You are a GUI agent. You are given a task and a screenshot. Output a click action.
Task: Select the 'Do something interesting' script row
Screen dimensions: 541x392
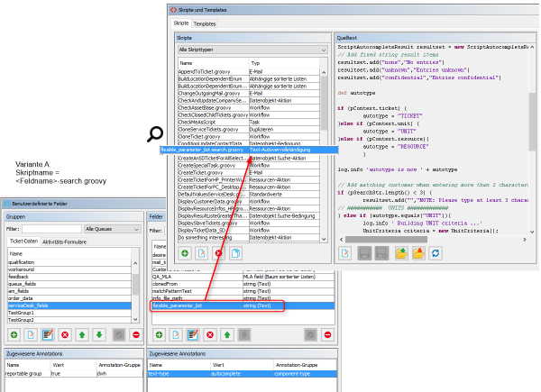tap(249, 238)
